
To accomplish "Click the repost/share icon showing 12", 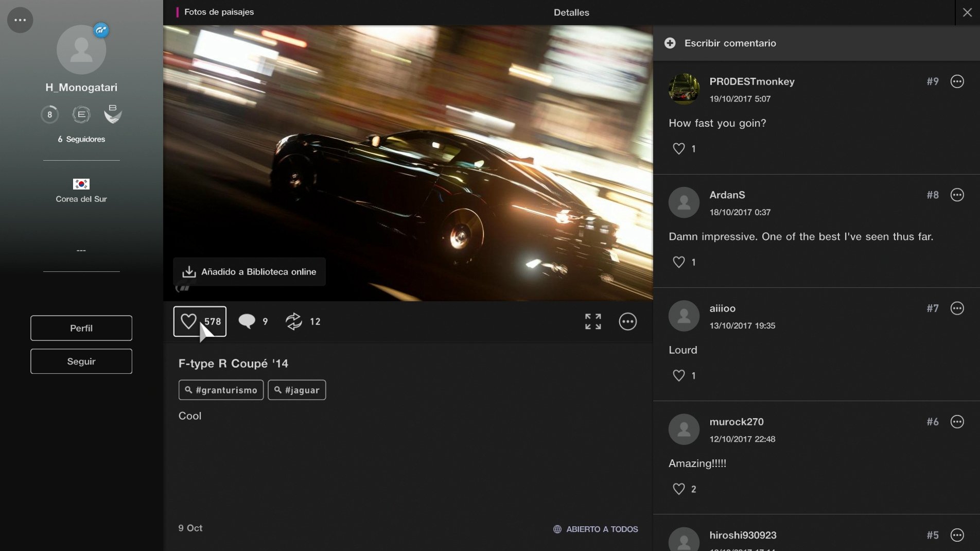I will click(x=294, y=321).
